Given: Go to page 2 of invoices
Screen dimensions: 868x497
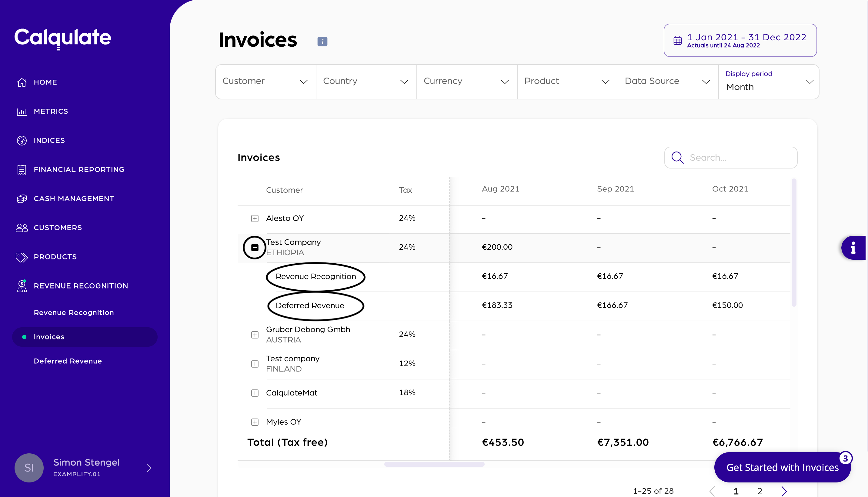Looking at the screenshot, I should coord(760,491).
